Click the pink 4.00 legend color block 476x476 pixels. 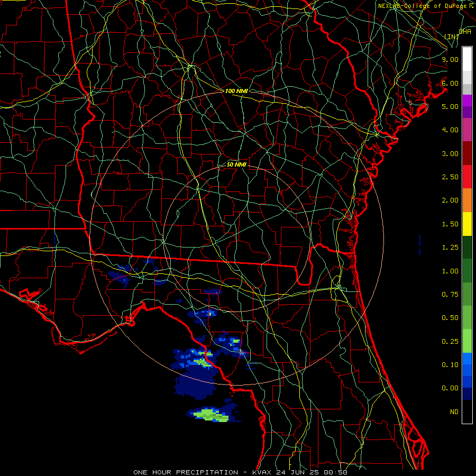(467, 130)
